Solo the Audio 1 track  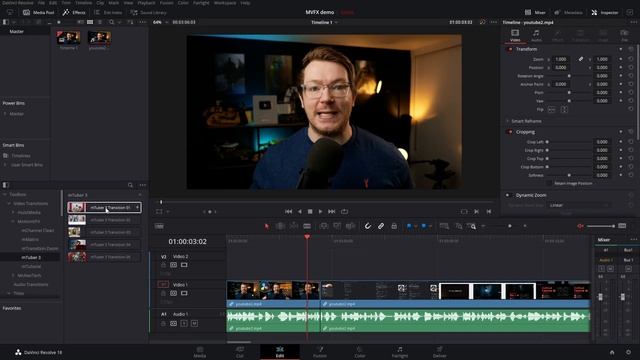click(x=184, y=323)
